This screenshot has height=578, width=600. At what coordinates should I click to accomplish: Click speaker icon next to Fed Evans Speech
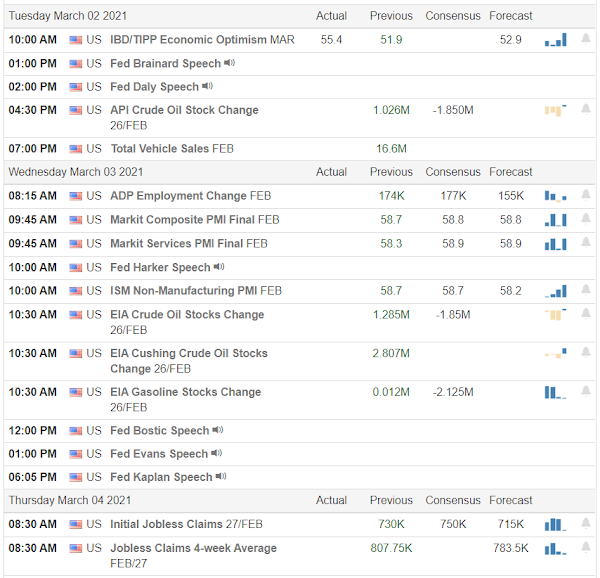click(x=217, y=453)
